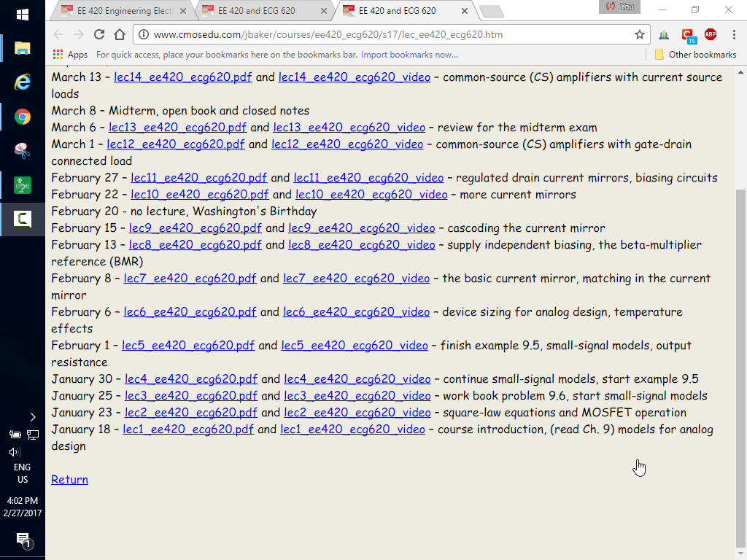The width and height of the screenshot is (747, 560).
Task: Go to the browser Home page
Action: [x=120, y=34]
